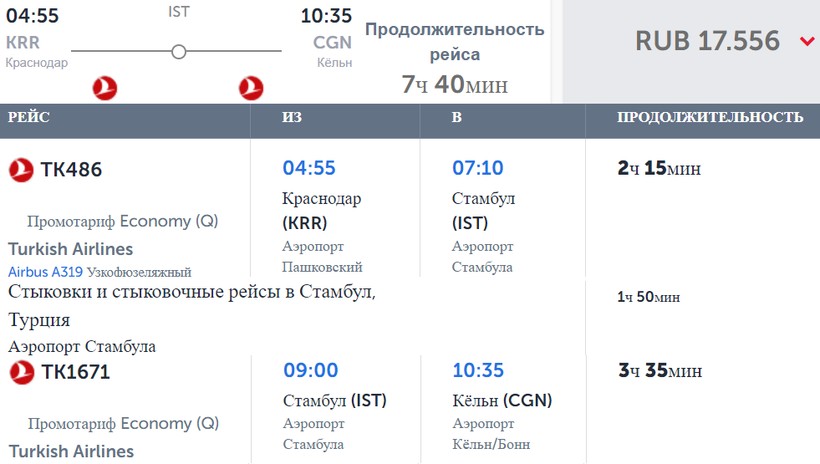Click the РЕЙС column header

click(x=29, y=118)
